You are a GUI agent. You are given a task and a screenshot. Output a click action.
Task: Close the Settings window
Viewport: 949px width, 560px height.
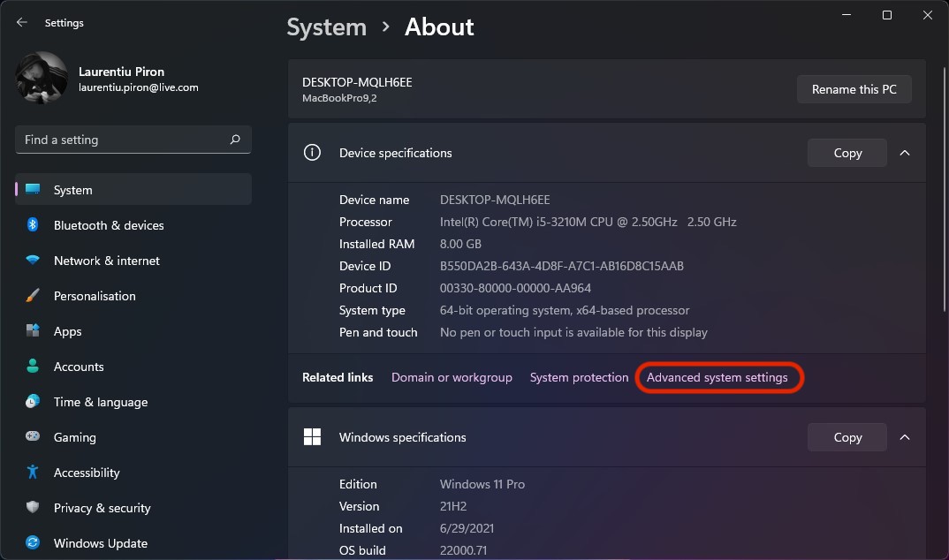click(927, 15)
